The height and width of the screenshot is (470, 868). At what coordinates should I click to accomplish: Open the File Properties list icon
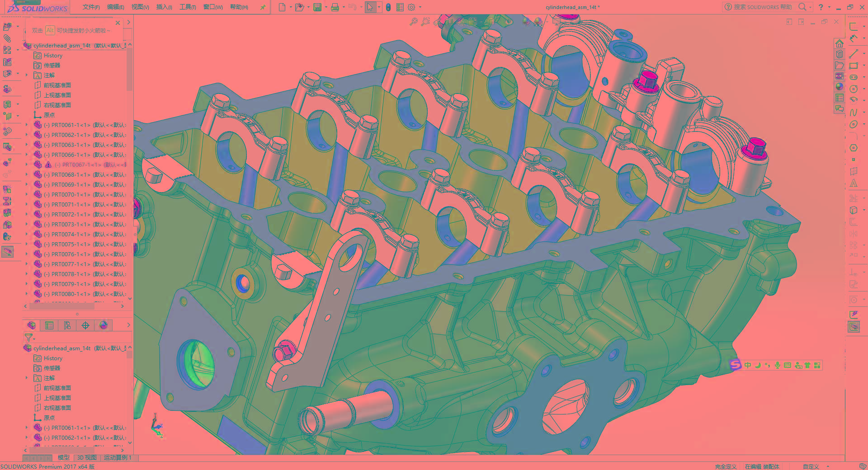point(400,7)
